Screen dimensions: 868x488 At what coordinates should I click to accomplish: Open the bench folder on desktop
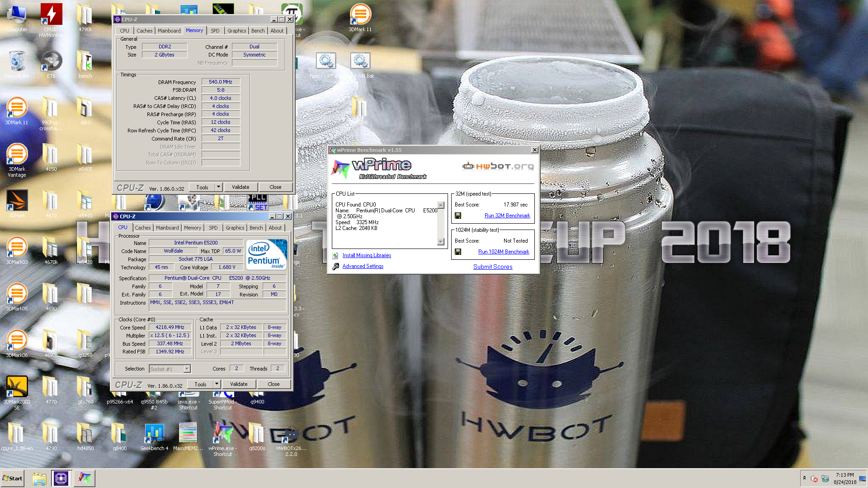(85, 64)
